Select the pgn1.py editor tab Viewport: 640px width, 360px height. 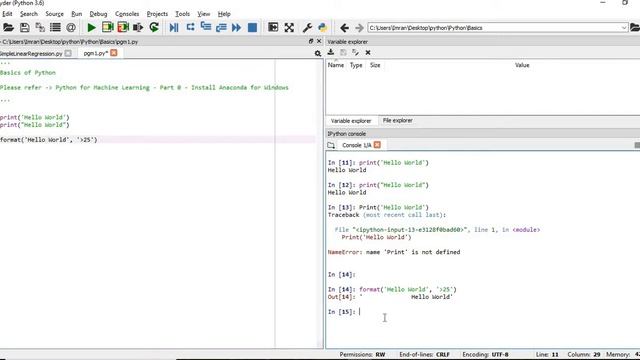[x=96, y=53]
